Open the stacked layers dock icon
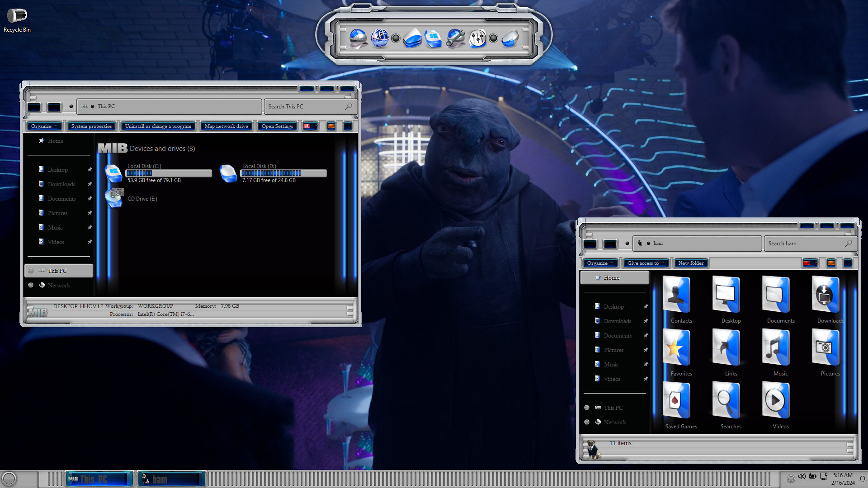Image resolution: width=868 pixels, height=488 pixels. pyautogui.click(x=412, y=38)
